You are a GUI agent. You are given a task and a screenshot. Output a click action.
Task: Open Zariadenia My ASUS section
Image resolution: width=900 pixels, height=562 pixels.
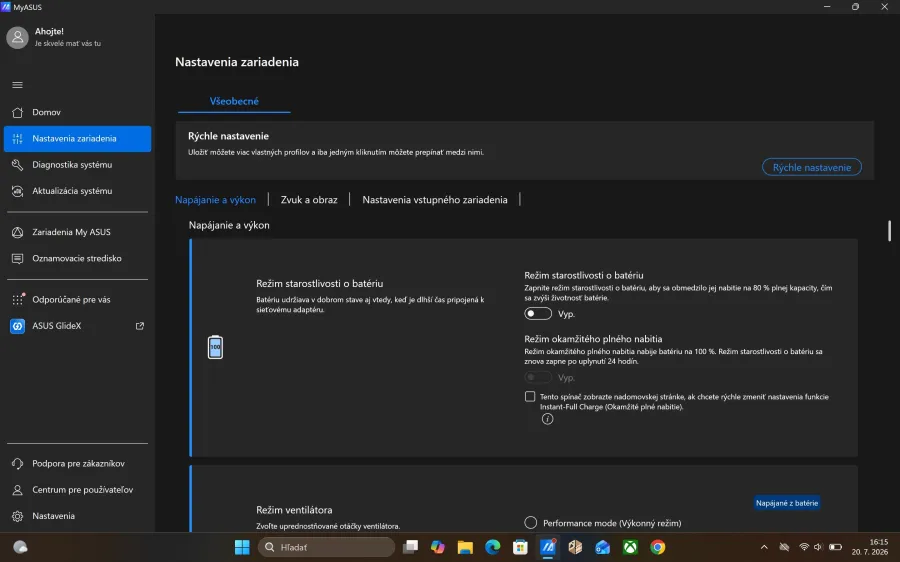(x=77, y=232)
